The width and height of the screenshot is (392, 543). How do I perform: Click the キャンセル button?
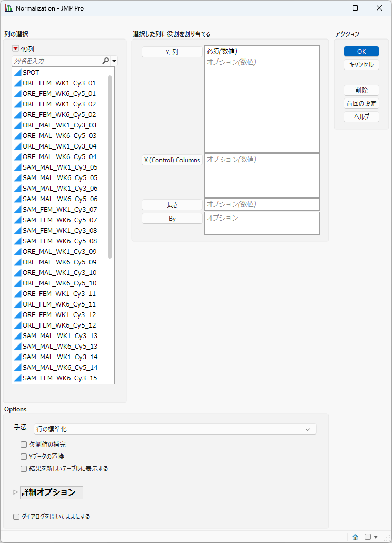[x=361, y=64]
